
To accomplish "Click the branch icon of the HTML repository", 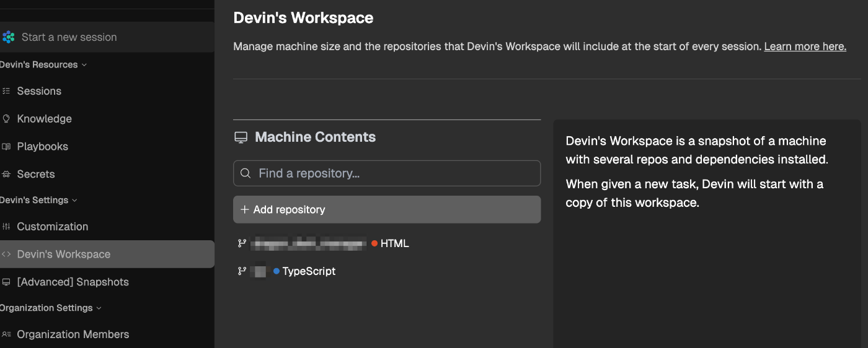I will pyautogui.click(x=242, y=243).
